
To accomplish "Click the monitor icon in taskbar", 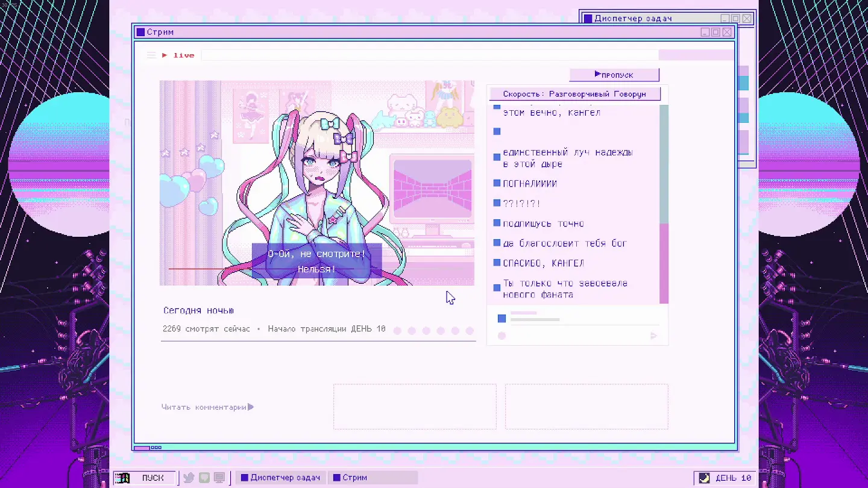I will pyautogui.click(x=219, y=478).
